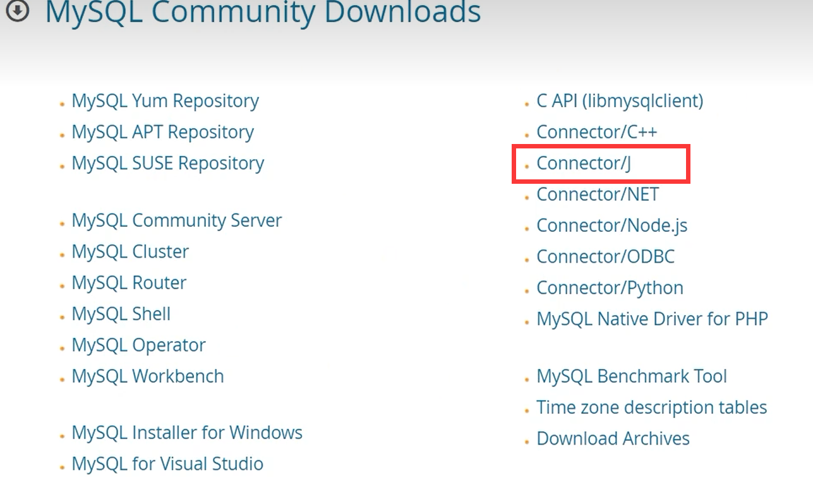
Task: Open the MySQL SUSE Repository link
Action: [168, 163]
